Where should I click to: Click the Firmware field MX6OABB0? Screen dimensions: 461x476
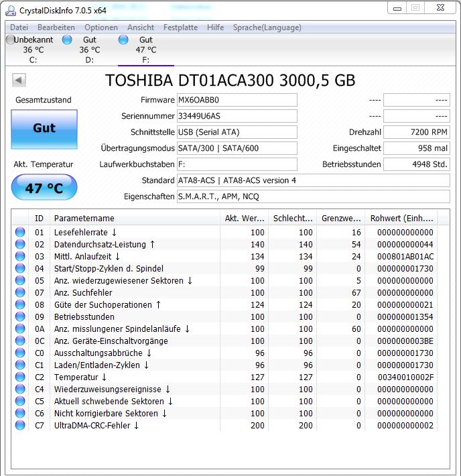(x=237, y=100)
